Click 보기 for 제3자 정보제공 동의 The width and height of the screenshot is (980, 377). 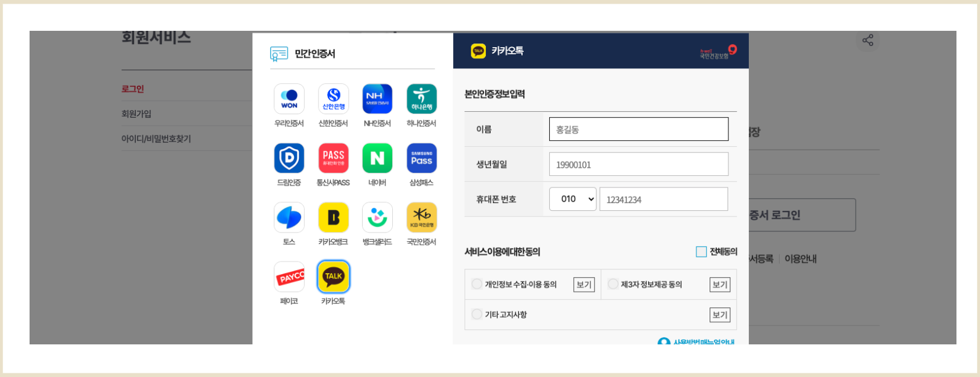(x=720, y=285)
